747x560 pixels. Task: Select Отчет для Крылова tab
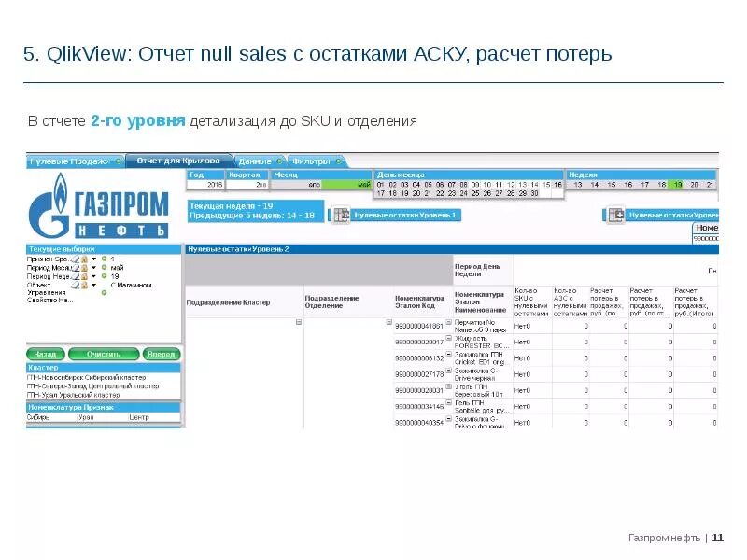point(178,161)
